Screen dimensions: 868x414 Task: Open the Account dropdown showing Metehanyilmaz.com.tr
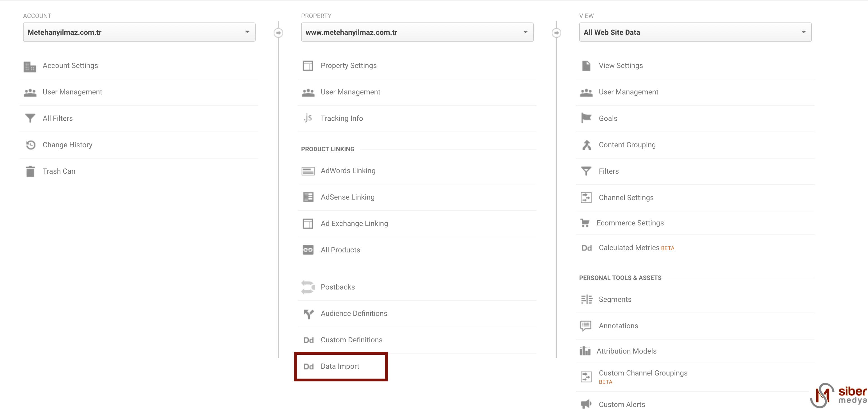[x=139, y=32]
